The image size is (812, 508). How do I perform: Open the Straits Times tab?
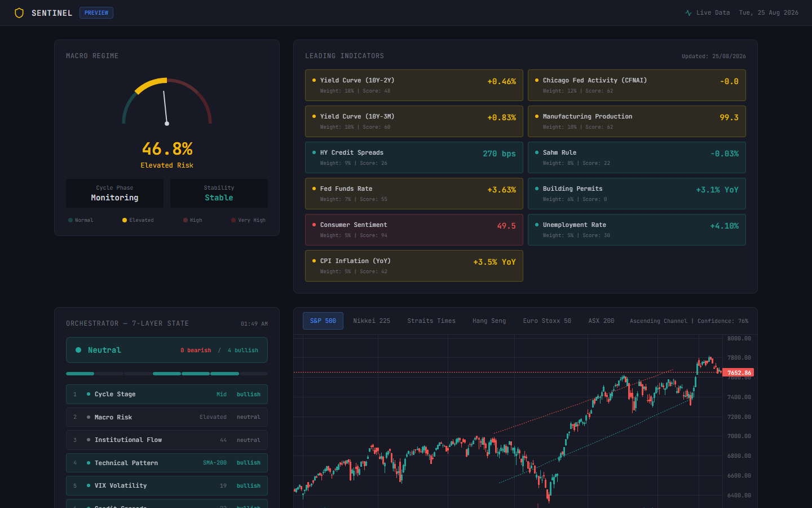pos(431,321)
